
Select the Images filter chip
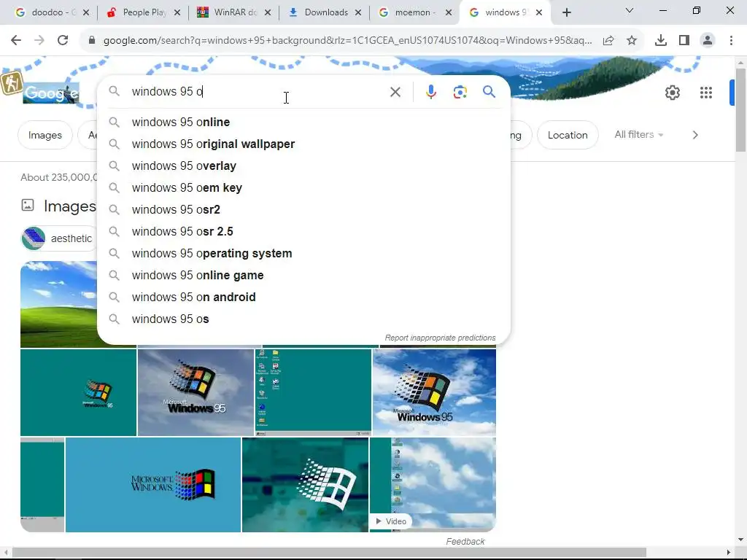pyautogui.click(x=44, y=135)
